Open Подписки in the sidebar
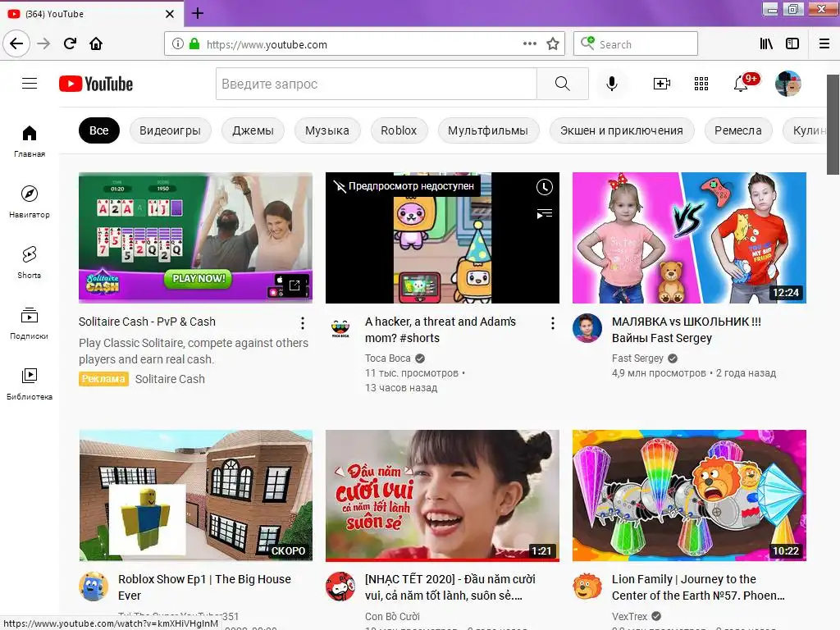Viewport: 840px width, 630px height. click(x=30, y=323)
